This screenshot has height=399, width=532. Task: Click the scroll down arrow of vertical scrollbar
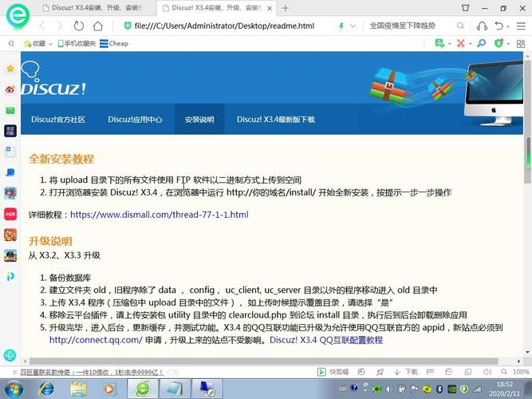tap(528, 352)
